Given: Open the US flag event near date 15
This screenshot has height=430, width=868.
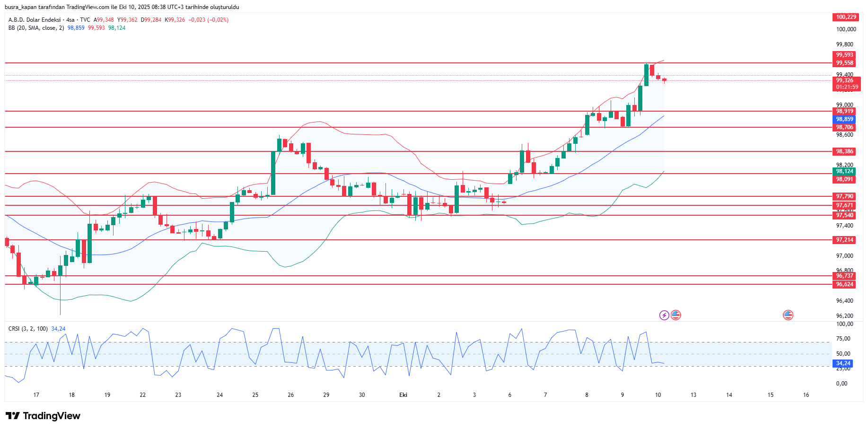Looking at the screenshot, I should (x=788, y=315).
